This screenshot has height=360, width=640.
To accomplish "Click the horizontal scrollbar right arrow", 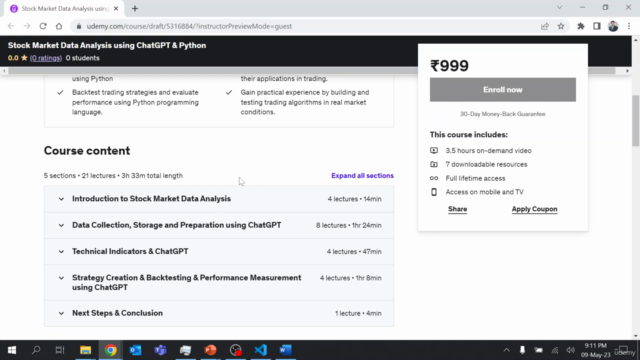I will (x=627, y=71).
